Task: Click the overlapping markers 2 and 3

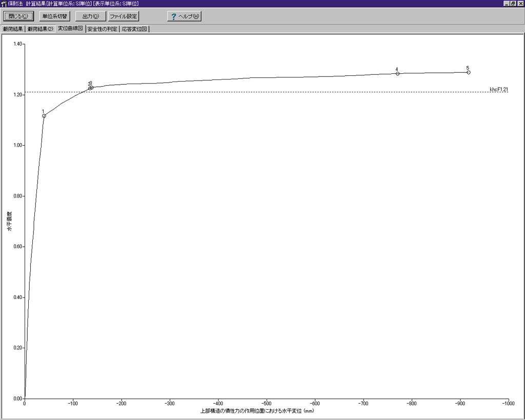Action: click(91, 88)
